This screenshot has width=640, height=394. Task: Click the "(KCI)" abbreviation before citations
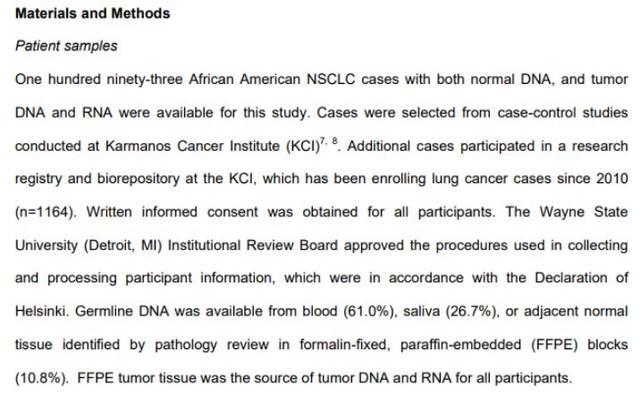[303, 146]
